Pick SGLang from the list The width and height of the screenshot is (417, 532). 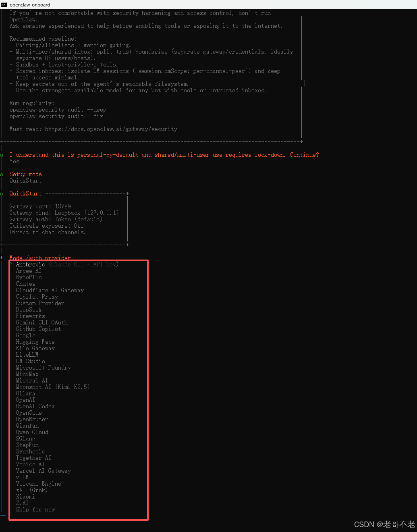[25, 438]
